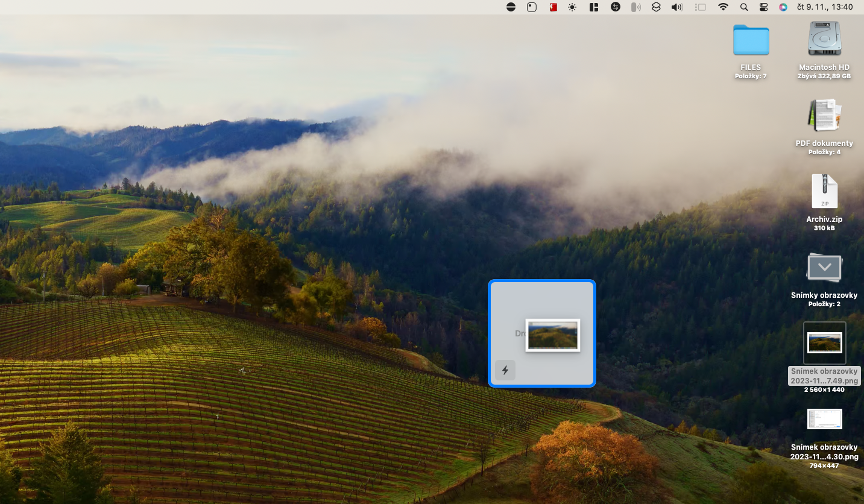Open the red book menu bar icon
The width and height of the screenshot is (864, 504).
tap(552, 7)
